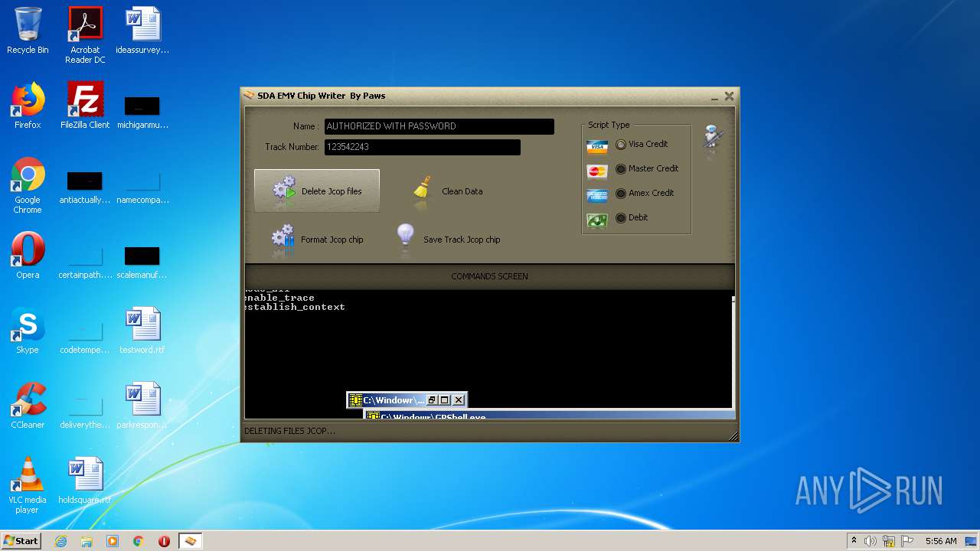
Task: Open the Opera desktop shortcut
Action: [x=28, y=256]
